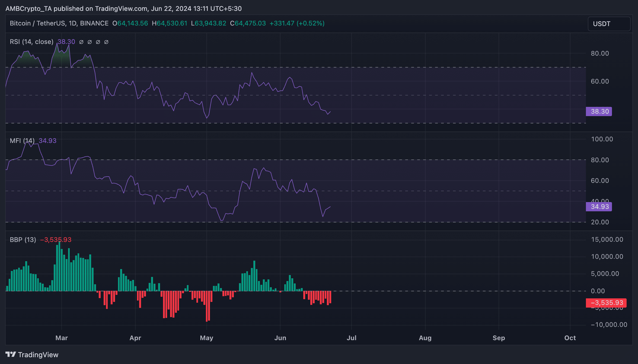Click the Sep label on time axis
Screen dimensions: 638x364
coord(499,338)
